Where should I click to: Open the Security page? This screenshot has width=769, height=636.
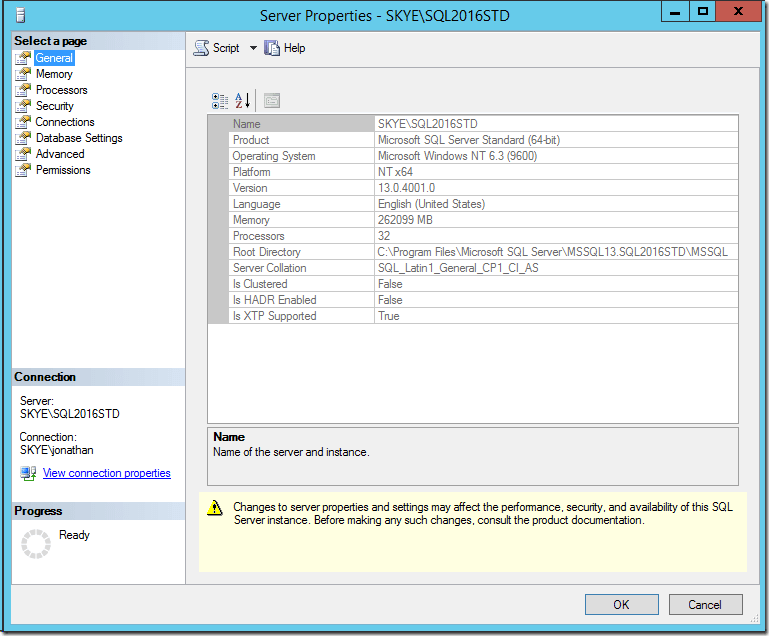pos(55,106)
